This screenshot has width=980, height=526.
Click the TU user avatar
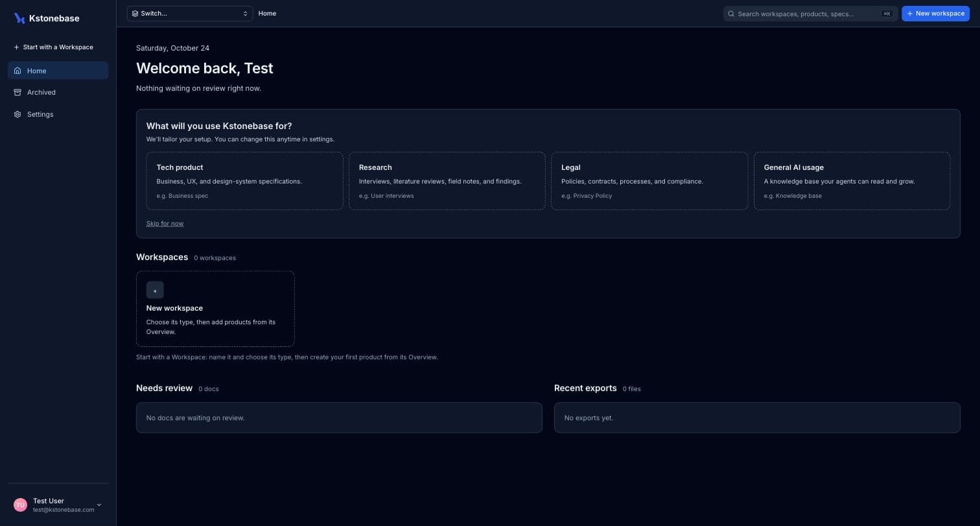click(x=20, y=505)
